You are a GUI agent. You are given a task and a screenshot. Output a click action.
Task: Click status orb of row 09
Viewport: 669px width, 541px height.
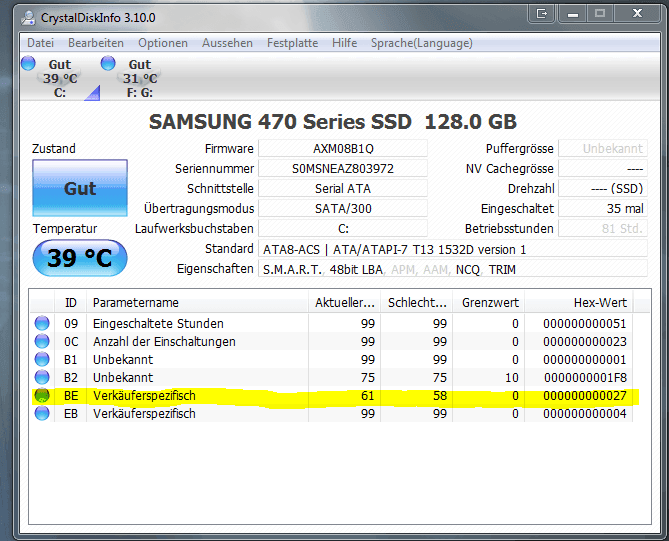pos(42,323)
